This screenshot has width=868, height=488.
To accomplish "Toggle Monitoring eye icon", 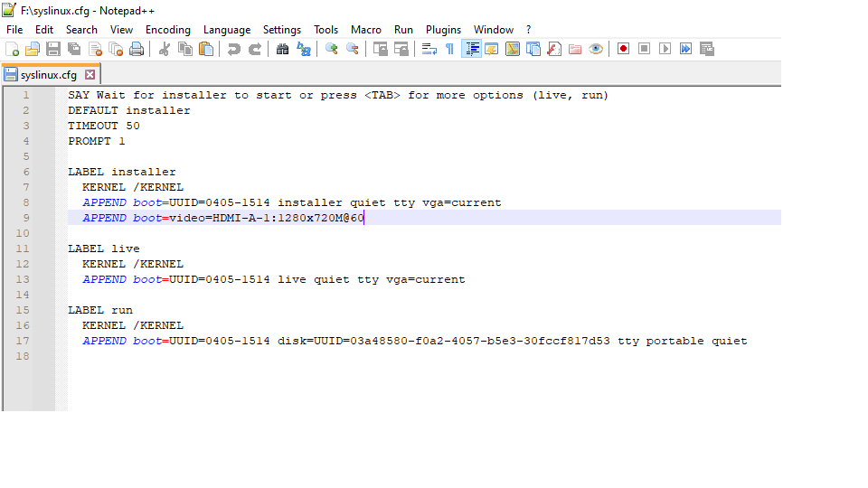I will (x=596, y=49).
